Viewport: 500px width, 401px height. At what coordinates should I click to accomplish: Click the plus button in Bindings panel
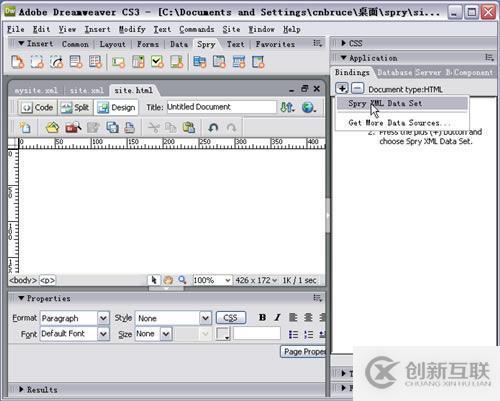pyautogui.click(x=342, y=89)
